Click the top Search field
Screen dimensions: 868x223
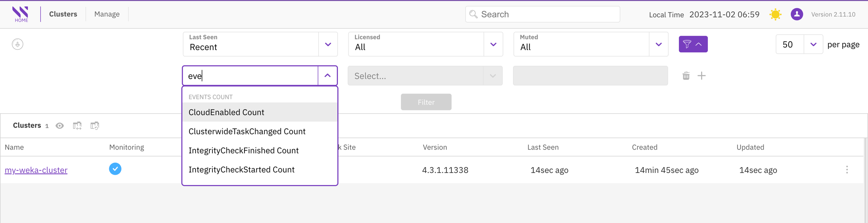(542, 14)
